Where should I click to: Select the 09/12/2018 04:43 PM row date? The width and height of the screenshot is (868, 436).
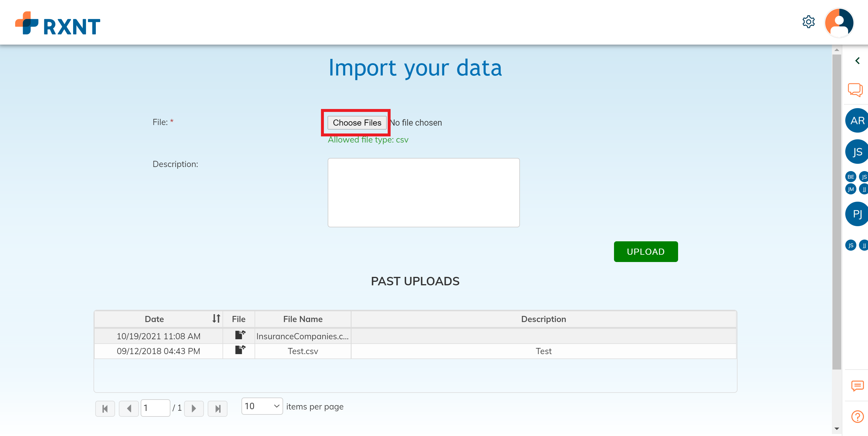158,351
